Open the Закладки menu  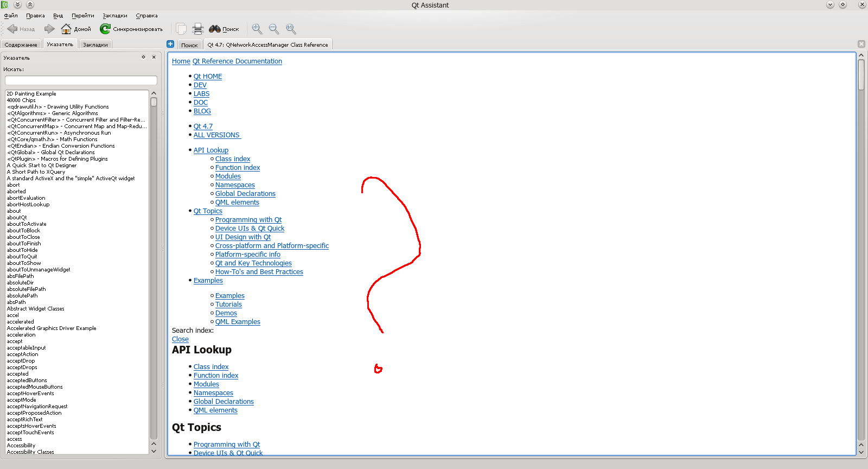(x=115, y=16)
